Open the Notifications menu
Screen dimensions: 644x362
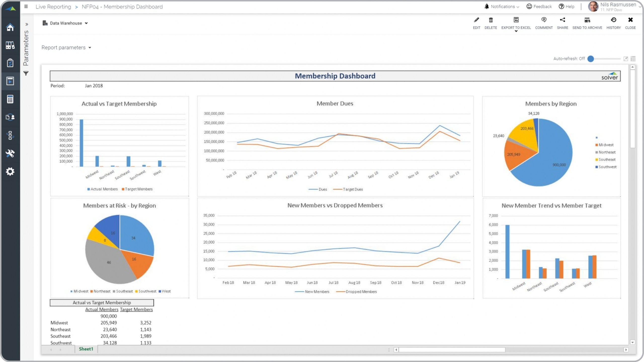coord(502,7)
